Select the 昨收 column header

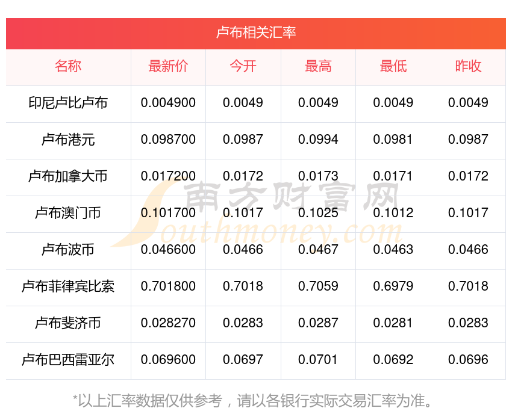[x=468, y=66]
